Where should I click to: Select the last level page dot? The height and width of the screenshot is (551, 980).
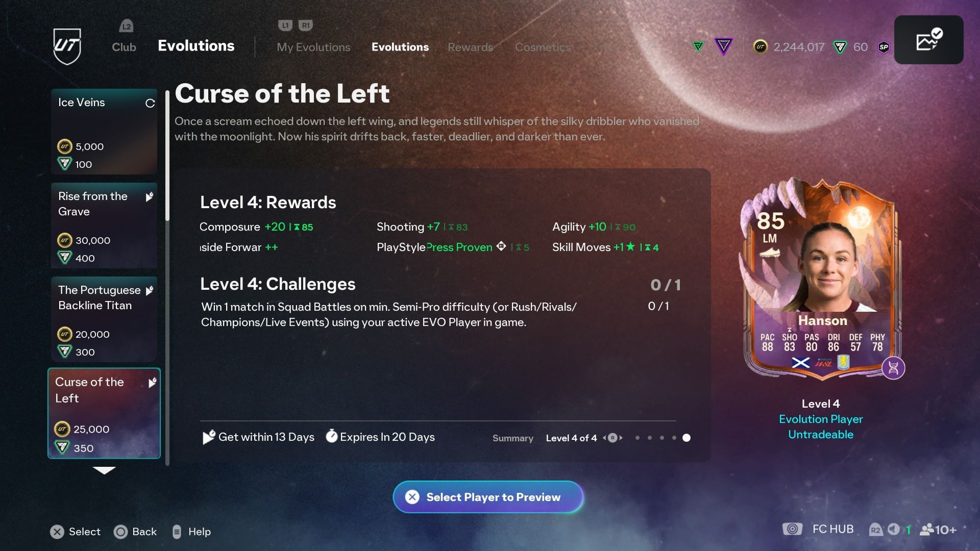(x=687, y=438)
